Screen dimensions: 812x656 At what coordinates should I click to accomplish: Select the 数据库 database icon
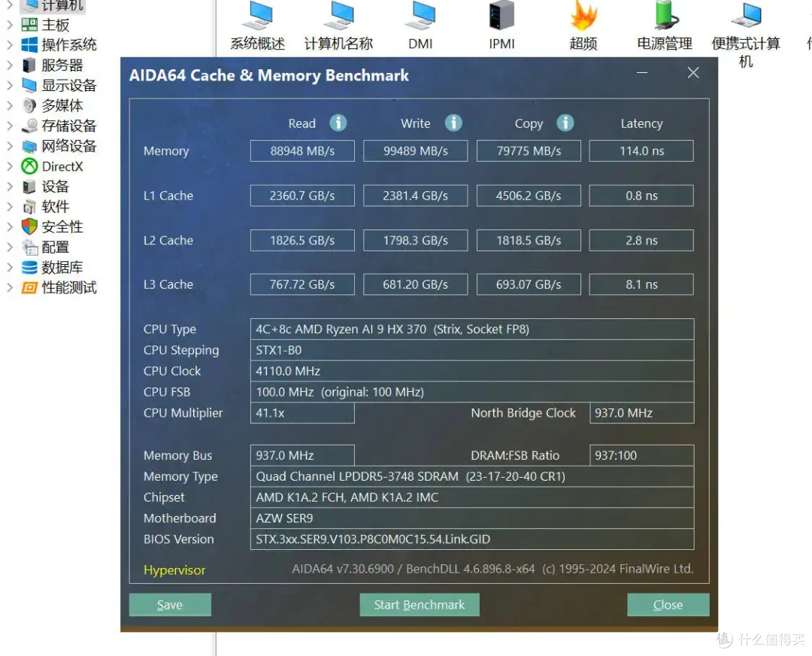click(x=29, y=267)
